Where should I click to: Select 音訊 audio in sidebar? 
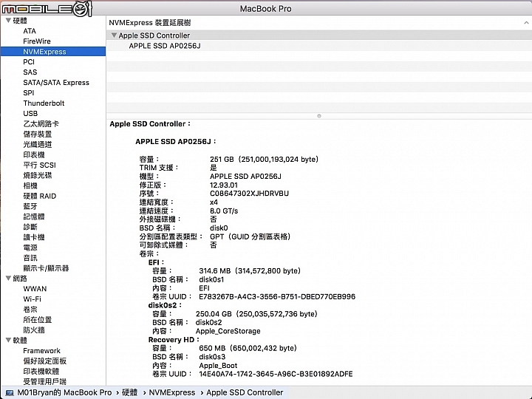(x=30, y=258)
